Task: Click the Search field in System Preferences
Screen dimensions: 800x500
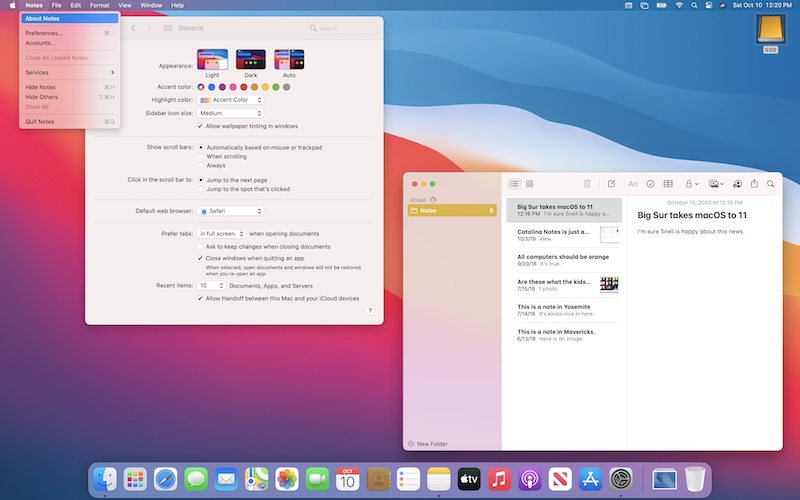Action: [342, 28]
